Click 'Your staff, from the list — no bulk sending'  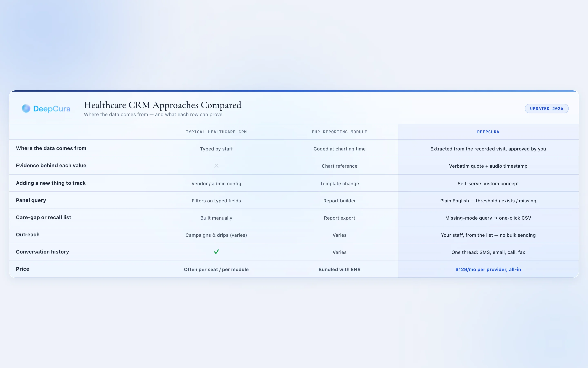(488, 235)
